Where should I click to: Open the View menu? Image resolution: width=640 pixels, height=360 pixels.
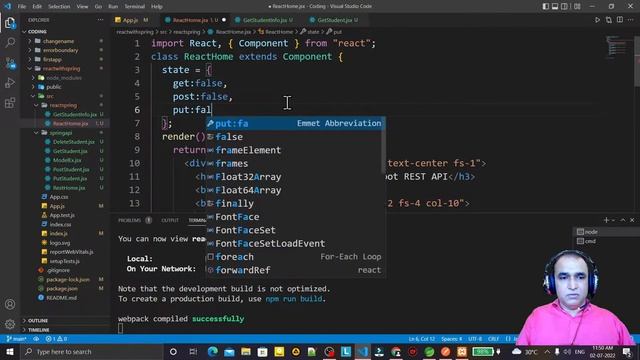(82, 7)
